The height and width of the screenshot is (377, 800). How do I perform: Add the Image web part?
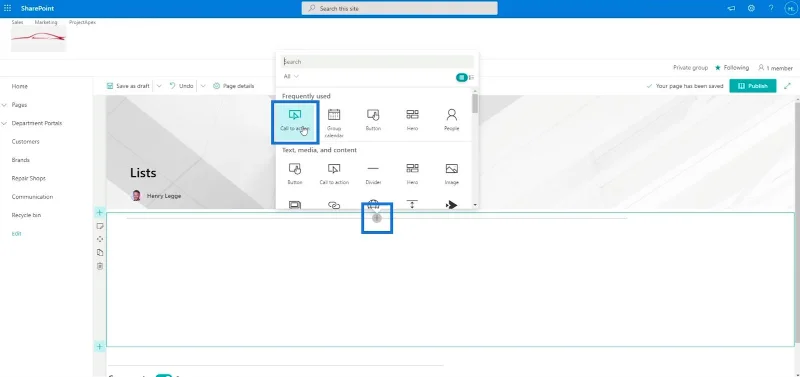pyautogui.click(x=452, y=173)
